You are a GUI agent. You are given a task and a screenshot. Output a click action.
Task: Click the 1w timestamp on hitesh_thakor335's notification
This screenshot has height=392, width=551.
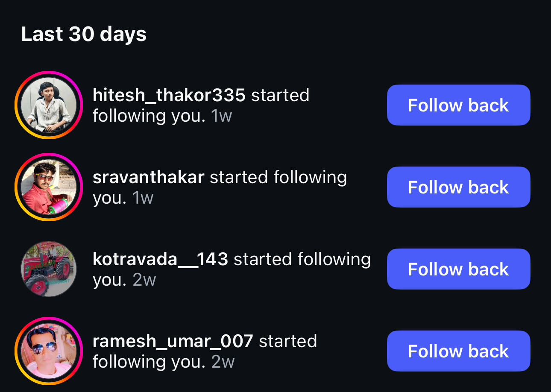(222, 116)
